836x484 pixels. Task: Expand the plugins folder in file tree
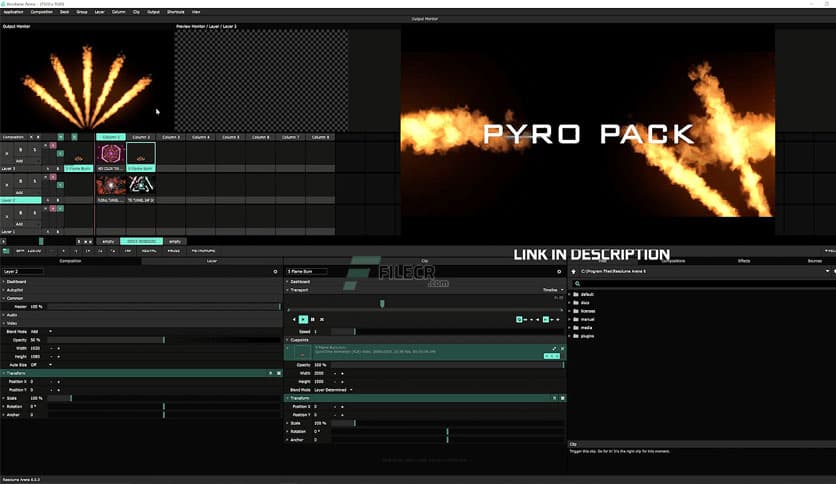pyautogui.click(x=570, y=336)
